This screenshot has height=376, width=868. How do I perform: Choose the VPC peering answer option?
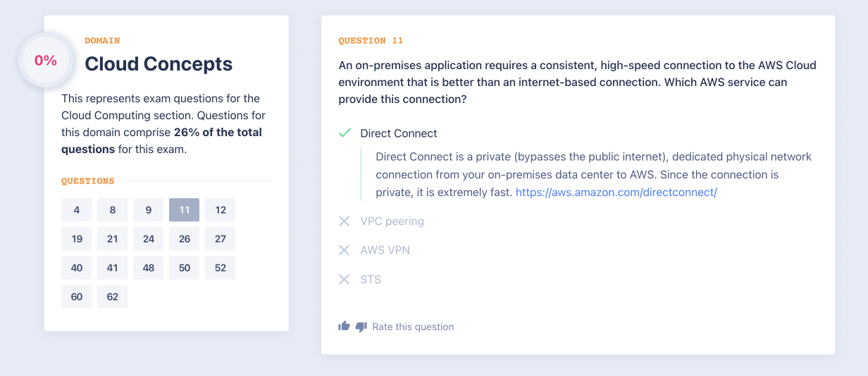392,222
